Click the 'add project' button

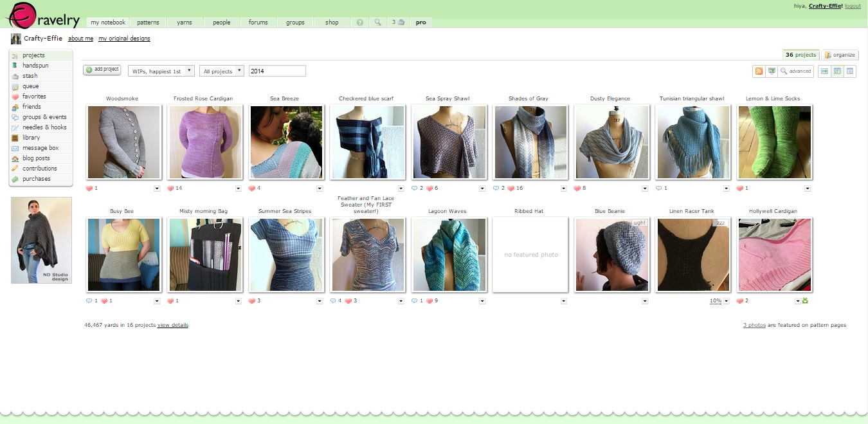[102, 69]
